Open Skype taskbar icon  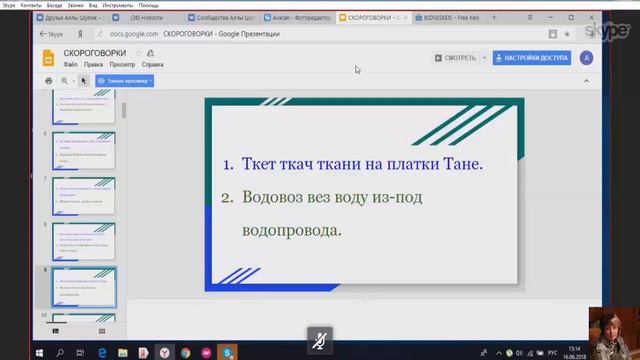click(227, 353)
